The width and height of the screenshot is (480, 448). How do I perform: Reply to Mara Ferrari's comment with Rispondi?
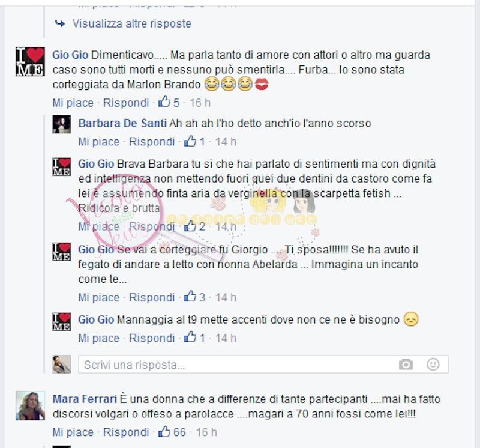(x=126, y=432)
